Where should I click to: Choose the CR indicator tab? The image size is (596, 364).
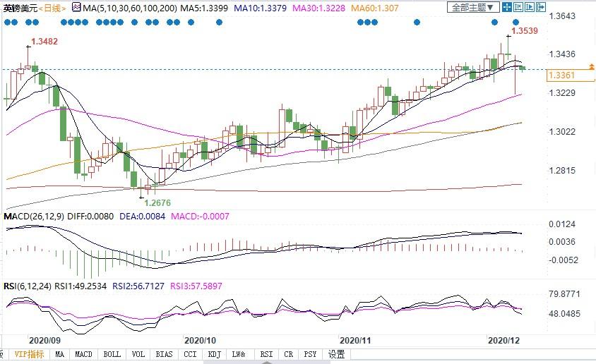(289, 354)
